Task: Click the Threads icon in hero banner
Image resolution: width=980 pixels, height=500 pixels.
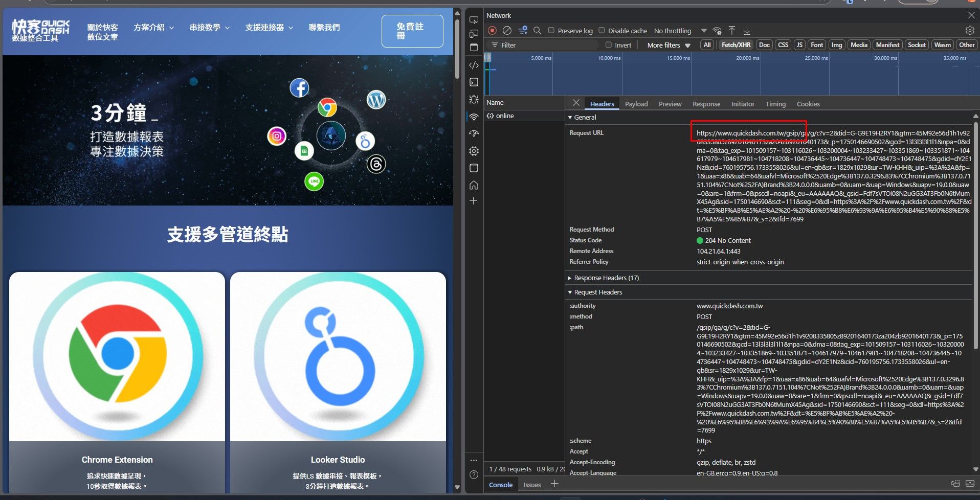Action: point(376,164)
